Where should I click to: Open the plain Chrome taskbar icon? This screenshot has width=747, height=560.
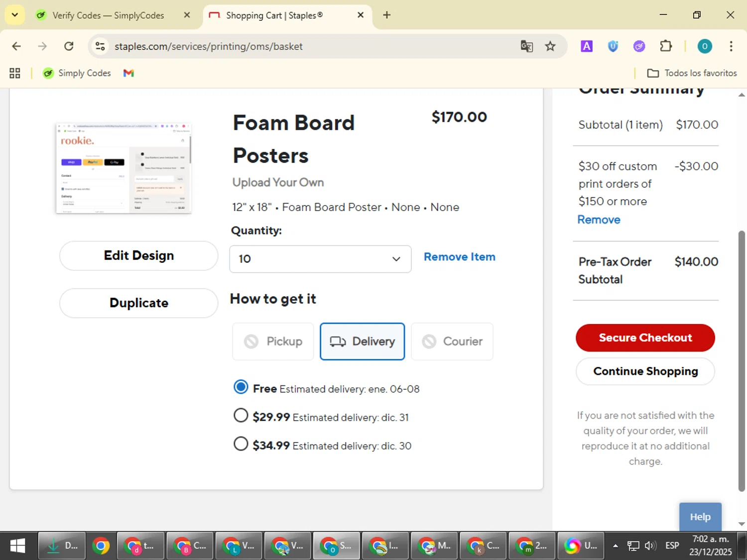click(x=101, y=546)
